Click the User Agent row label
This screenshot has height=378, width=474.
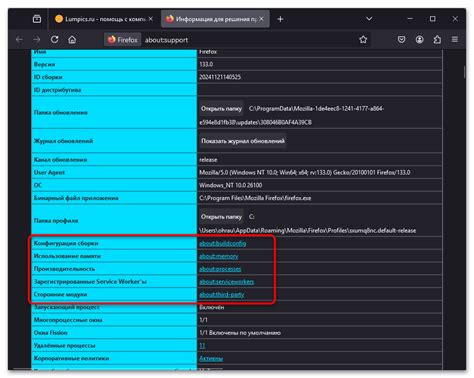pos(49,172)
